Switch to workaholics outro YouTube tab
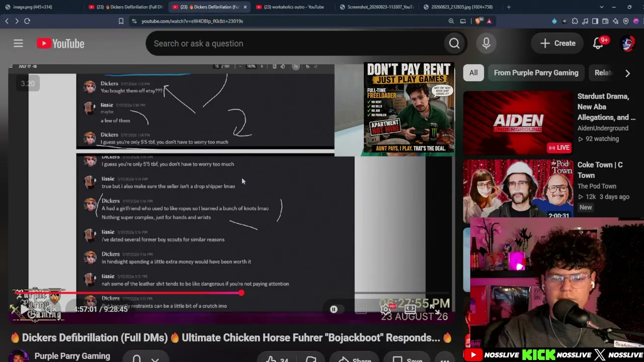This screenshot has width=644, height=362. click(294, 7)
